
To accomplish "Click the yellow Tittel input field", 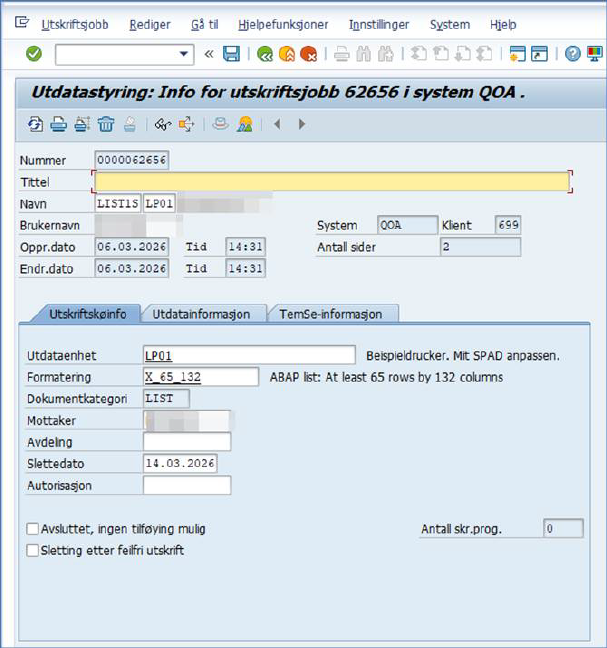I will point(332,182).
